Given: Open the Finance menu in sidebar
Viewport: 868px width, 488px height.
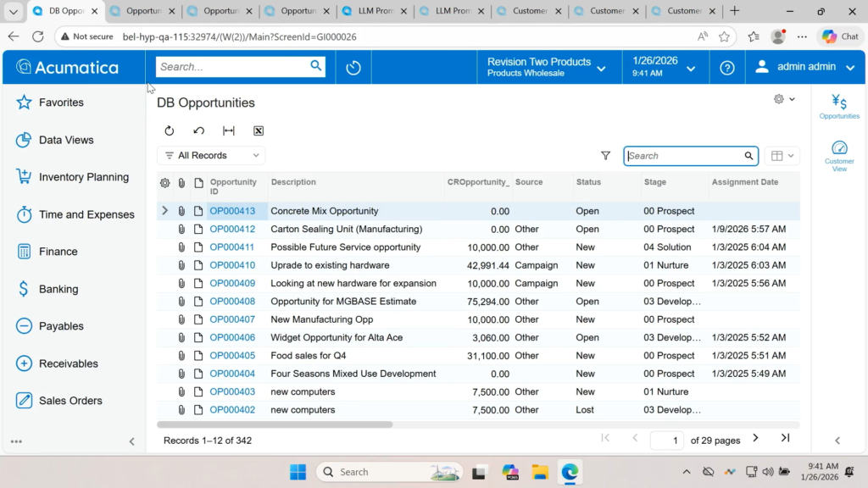Looking at the screenshot, I should tap(58, 252).
